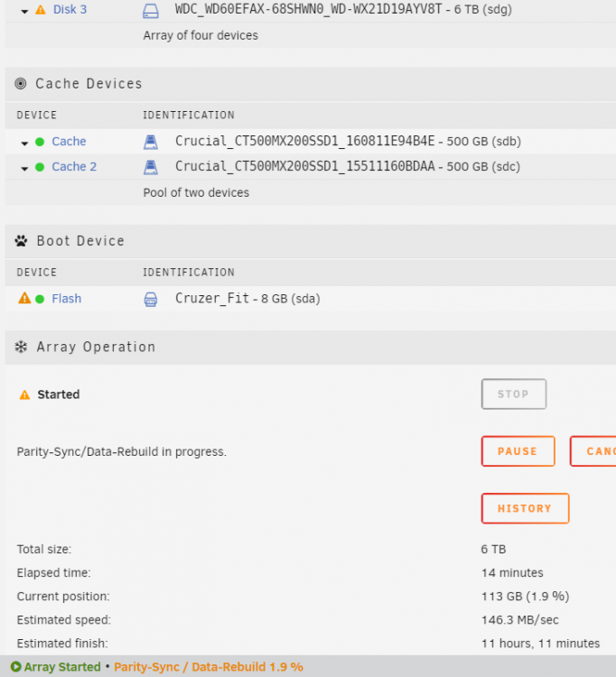
Task: Open the Flash device link
Action: click(67, 299)
